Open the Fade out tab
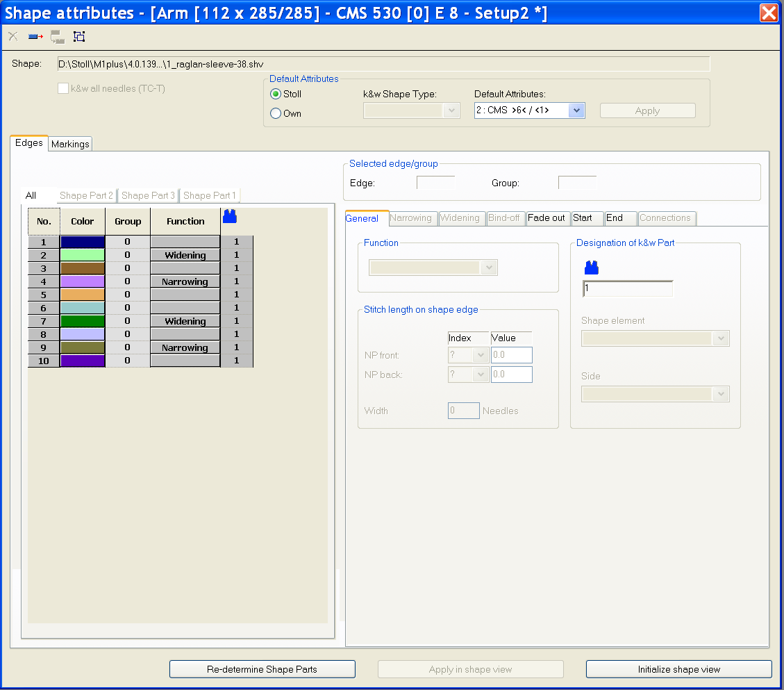Viewport: 784px width, 690px height. 547,218
